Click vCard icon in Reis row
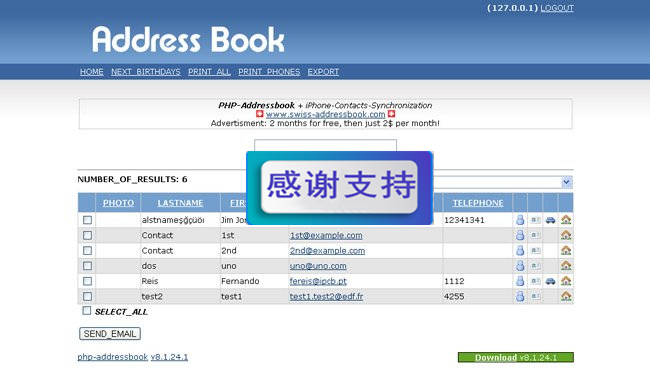 [x=535, y=281]
